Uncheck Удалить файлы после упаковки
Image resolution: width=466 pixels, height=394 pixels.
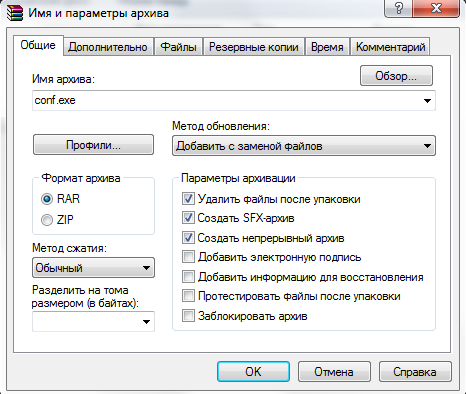(188, 199)
